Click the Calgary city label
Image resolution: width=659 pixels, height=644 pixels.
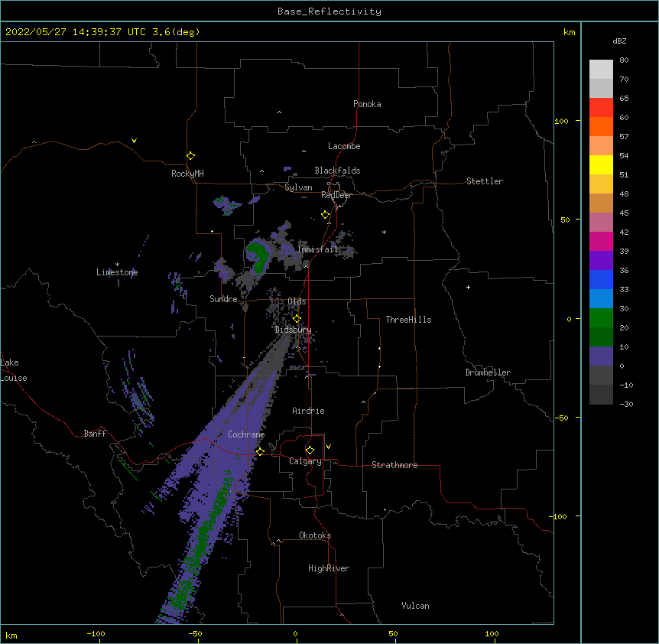click(x=305, y=461)
